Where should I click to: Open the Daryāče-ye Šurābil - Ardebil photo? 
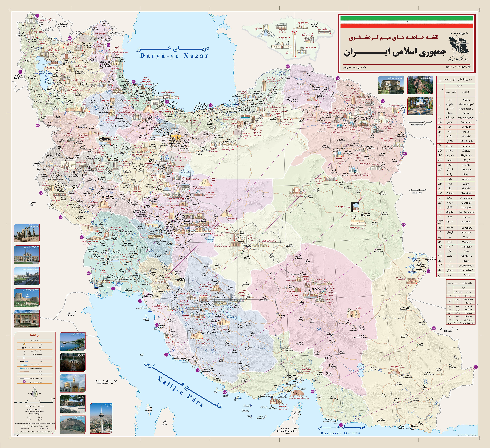(x=73, y=342)
